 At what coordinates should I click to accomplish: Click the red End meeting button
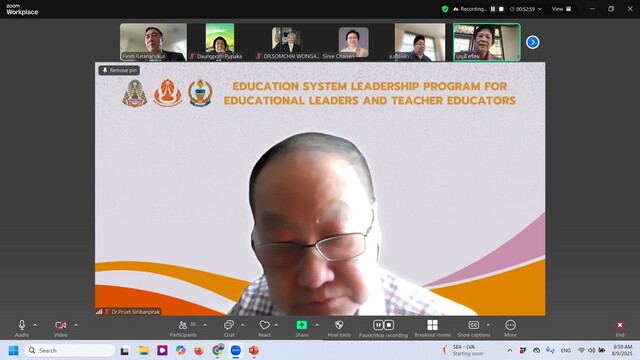[x=620, y=329]
